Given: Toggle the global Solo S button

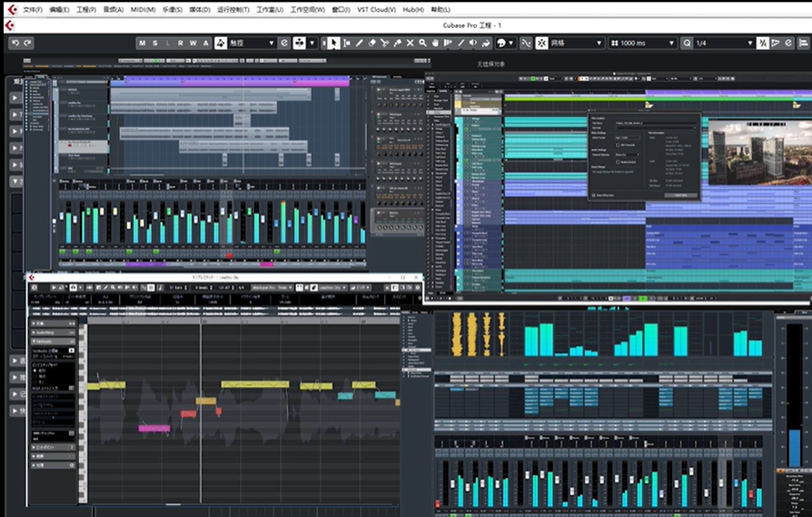Looking at the screenshot, I should [x=154, y=43].
